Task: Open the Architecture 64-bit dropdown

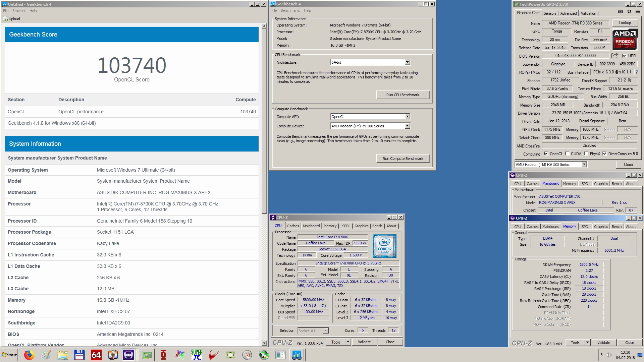Action: [407, 62]
